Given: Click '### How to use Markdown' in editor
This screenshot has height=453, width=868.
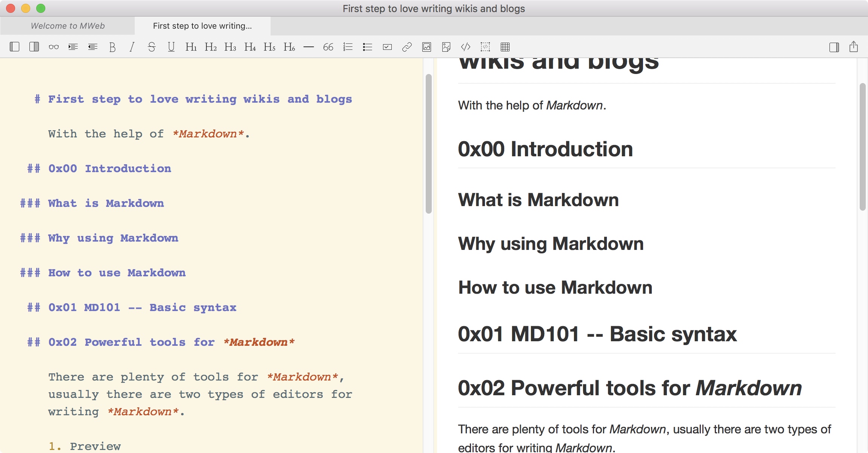Looking at the screenshot, I should 103,273.
